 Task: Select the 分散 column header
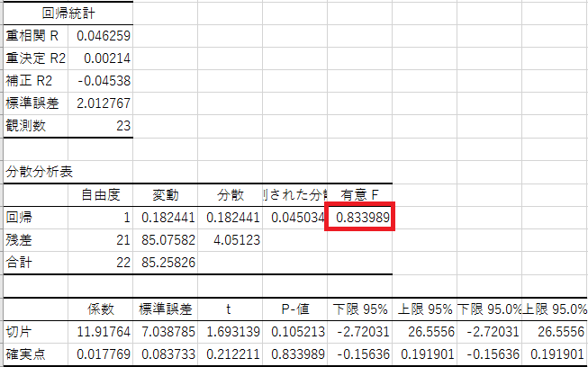point(231,195)
